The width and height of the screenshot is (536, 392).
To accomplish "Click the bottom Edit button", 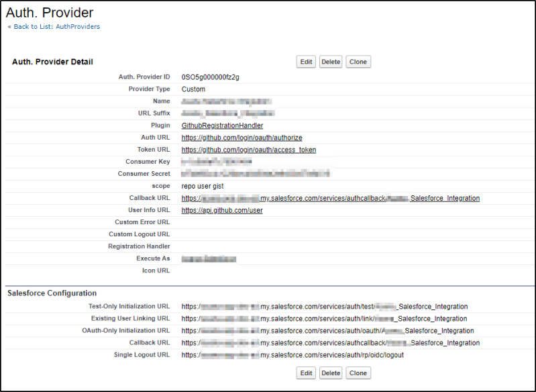I will click(306, 373).
